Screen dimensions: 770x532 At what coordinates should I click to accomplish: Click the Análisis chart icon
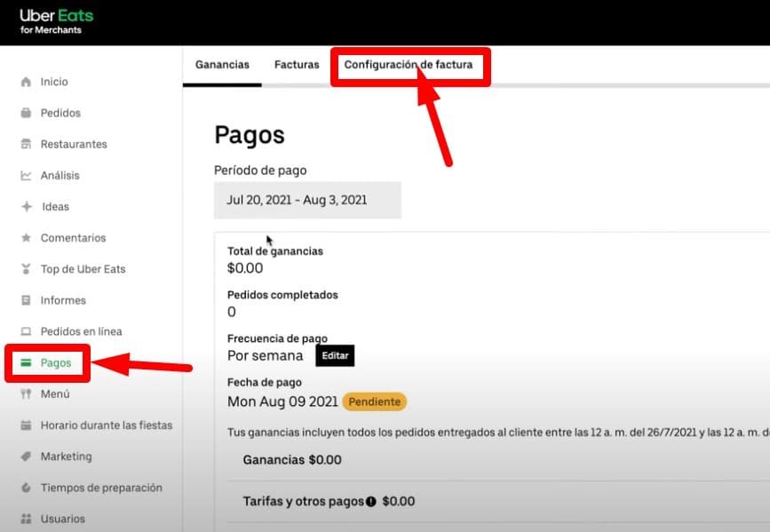point(26,175)
